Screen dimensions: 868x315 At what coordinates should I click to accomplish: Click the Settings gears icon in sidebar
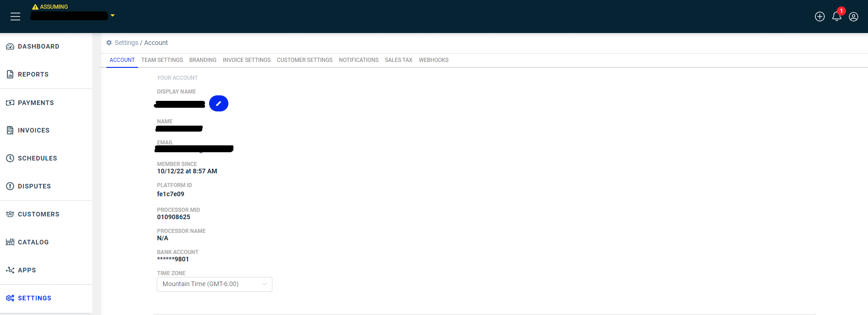pyautogui.click(x=10, y=298)
